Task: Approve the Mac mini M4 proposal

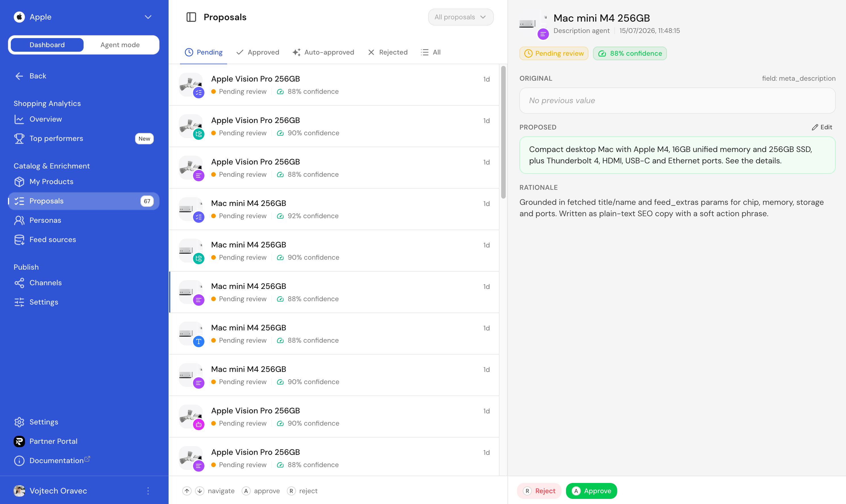Action: pyautogui.click(x=591, y=491)
